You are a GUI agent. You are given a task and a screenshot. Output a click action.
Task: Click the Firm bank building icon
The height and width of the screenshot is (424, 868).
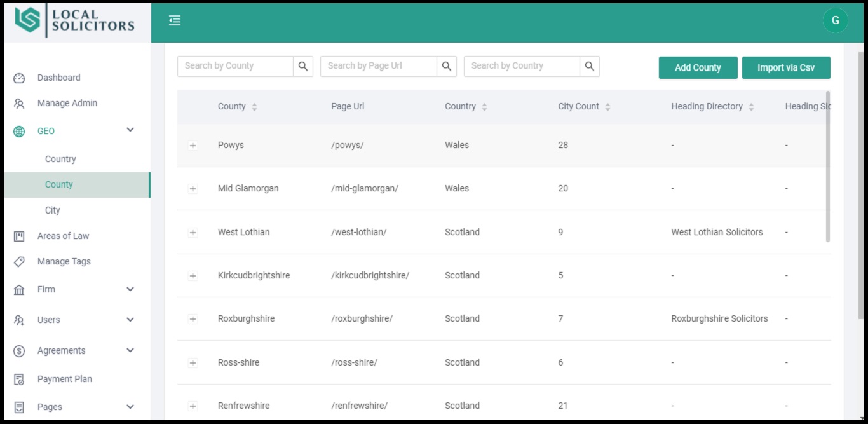tap(19, 290)
